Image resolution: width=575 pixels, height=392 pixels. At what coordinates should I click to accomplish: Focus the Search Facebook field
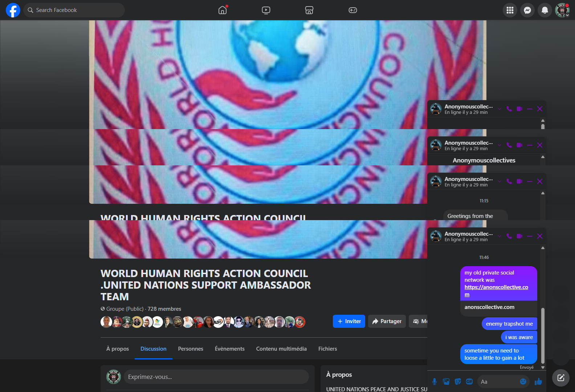click(74, 10)
